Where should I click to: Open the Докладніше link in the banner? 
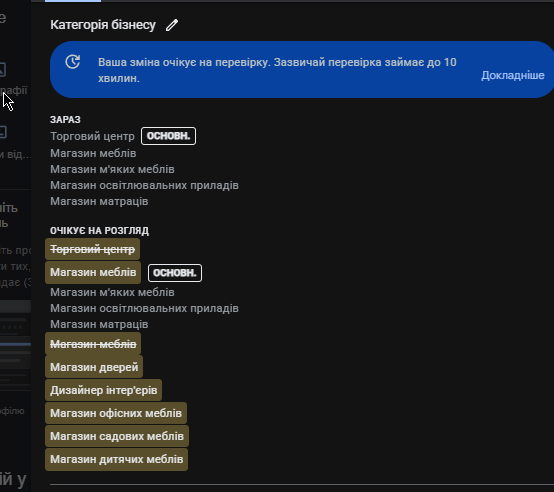tap(513, 75)
